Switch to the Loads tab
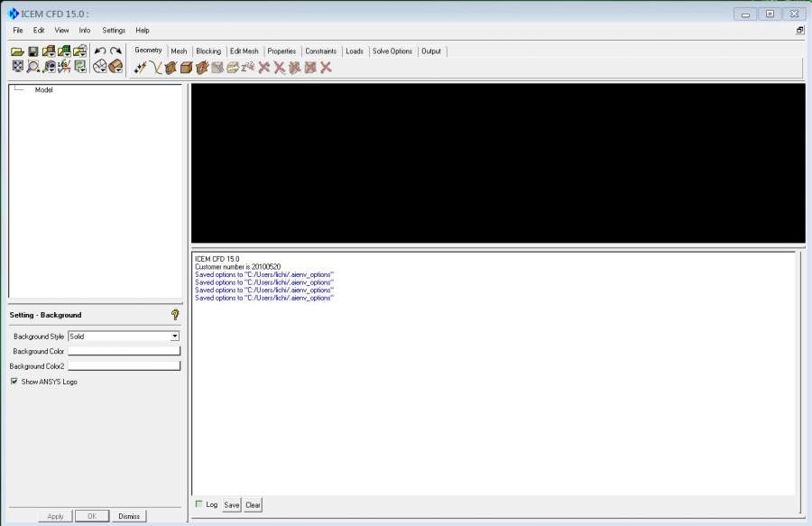The height and width of the screenshot is (526, 812). tap(355, 51)
